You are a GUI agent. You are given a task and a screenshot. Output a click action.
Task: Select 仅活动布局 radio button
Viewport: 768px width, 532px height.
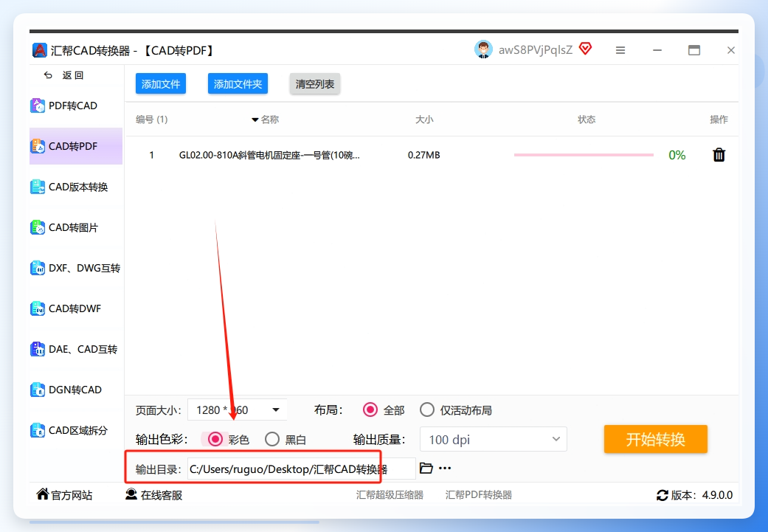click(426, 410)
